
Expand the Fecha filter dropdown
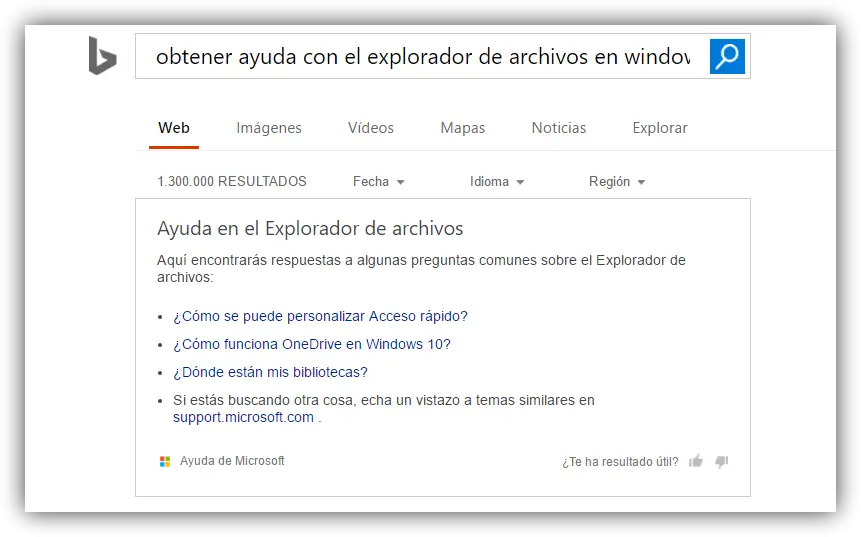tap(379, 181)
